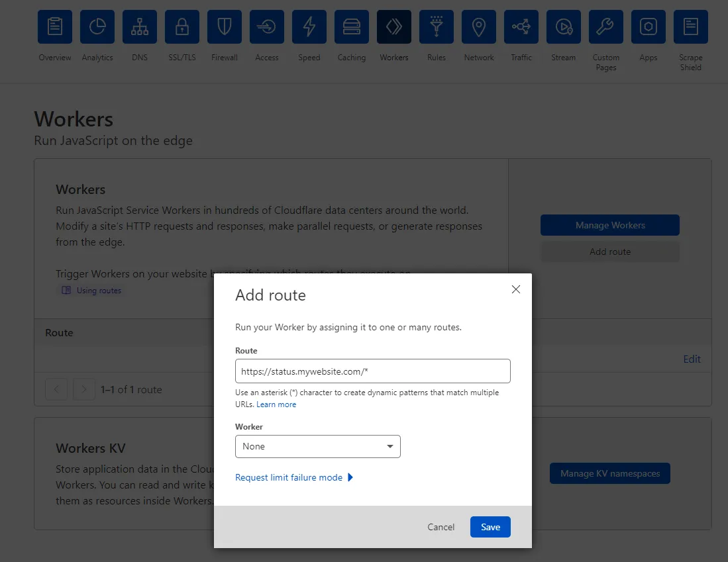Click the Workers KV heading
728x562 pixels.
[91, 448]
